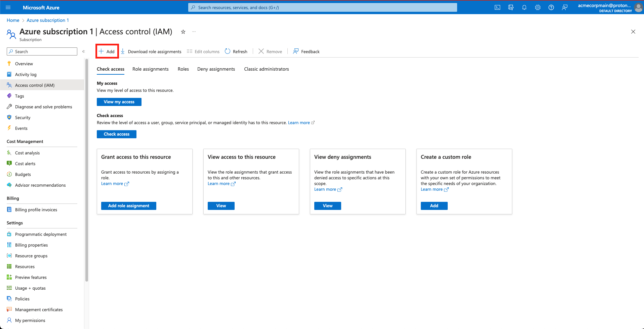The height and width of the screenshot is (329, 644).
Task: Click the left menu vertical scrollbar
Action: click(x=87, y=170)
